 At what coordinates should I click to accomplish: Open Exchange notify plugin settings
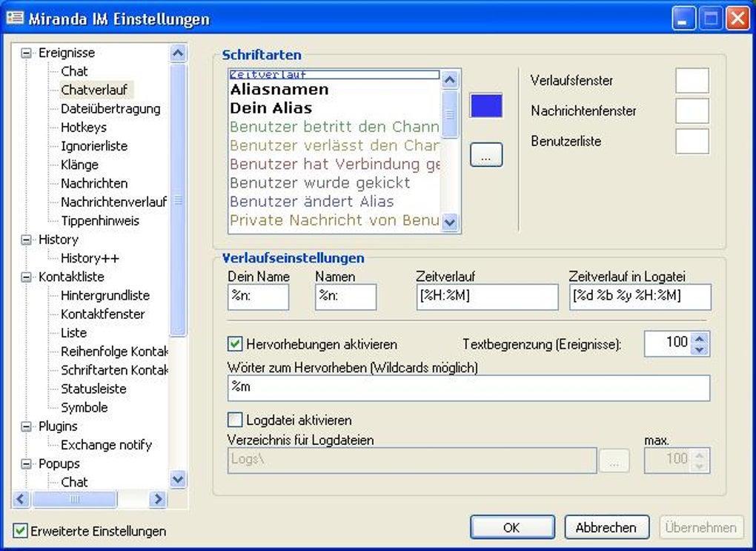[x=106, y=445]
